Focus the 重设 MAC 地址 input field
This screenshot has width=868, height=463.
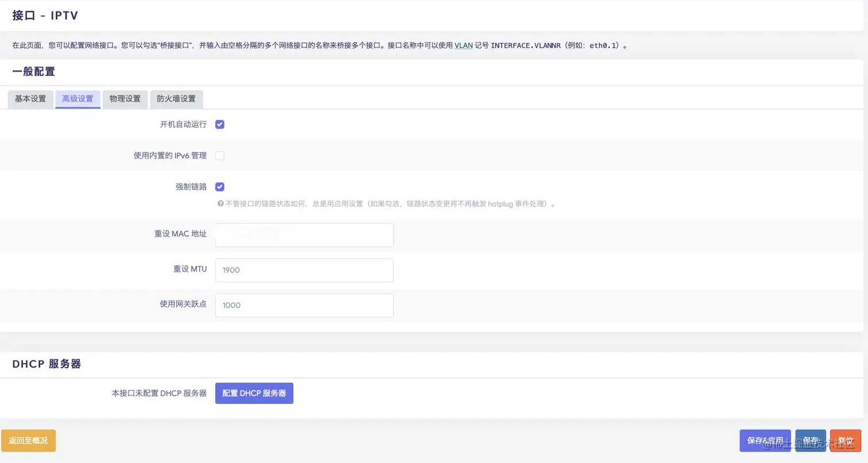tap(304, 235)
